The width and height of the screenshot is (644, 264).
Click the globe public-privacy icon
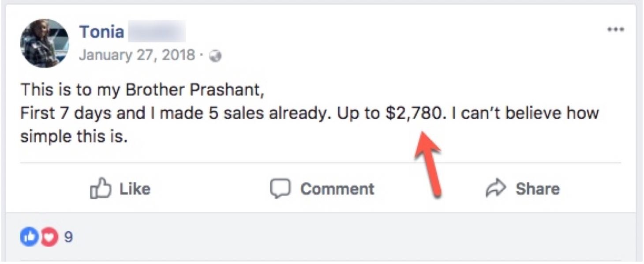(215, 56)
